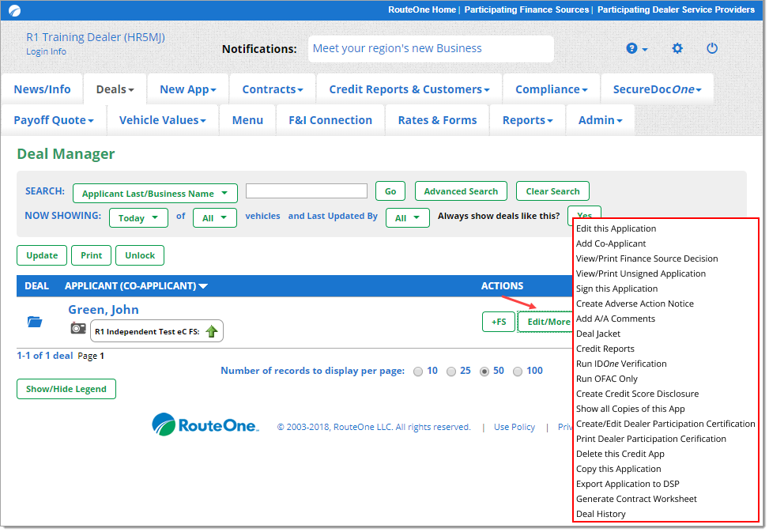
Task: Open Deal Jacket from the menu
Action: [x=597, y=334]
